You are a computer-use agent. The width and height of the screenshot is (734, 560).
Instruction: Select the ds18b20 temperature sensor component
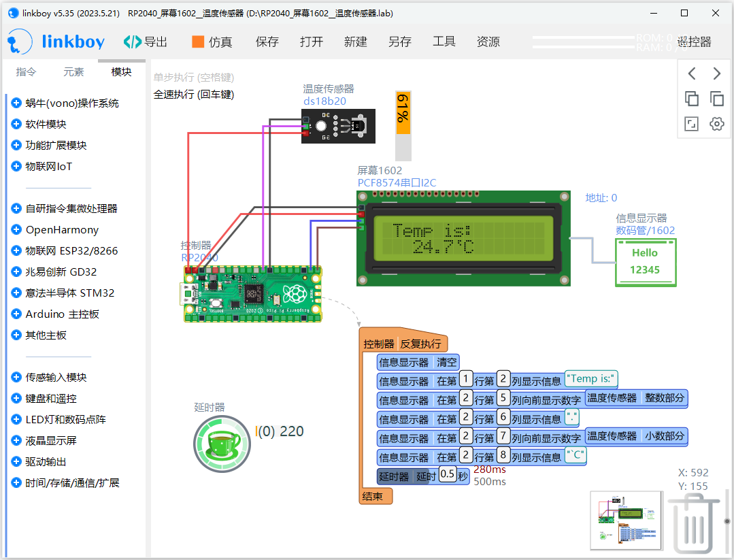(x=338, y=127)
